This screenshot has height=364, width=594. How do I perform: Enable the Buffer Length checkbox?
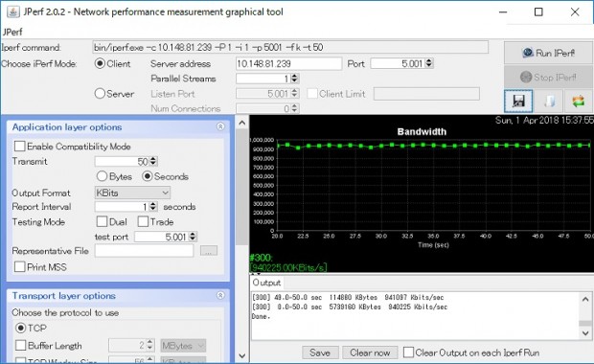(x=21, y=345)
